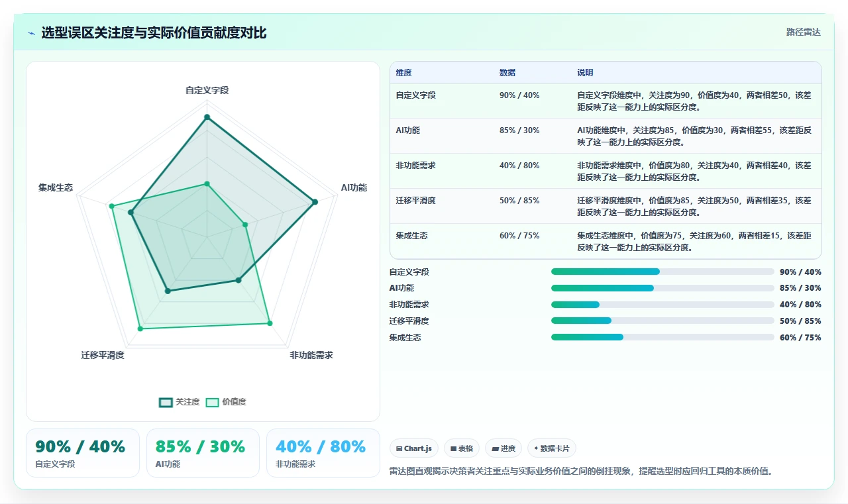Click the 非功能需求 progress bar

pos(662,305)
